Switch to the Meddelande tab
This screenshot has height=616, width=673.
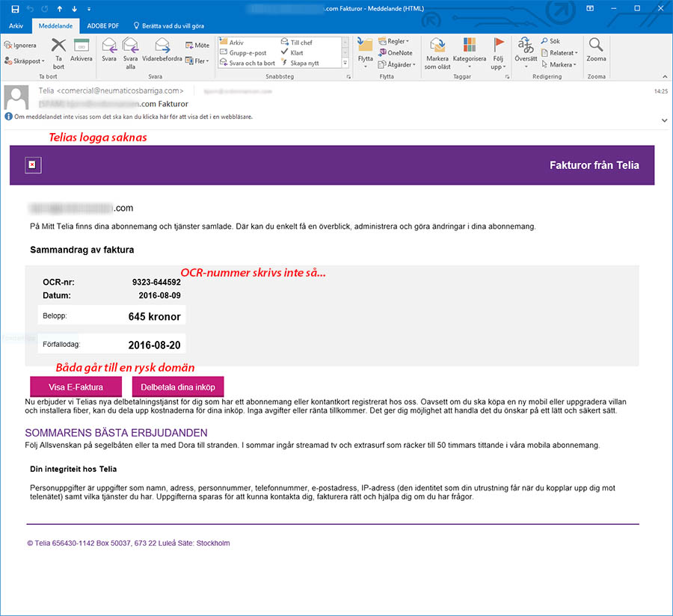click(x=55, y=25)
